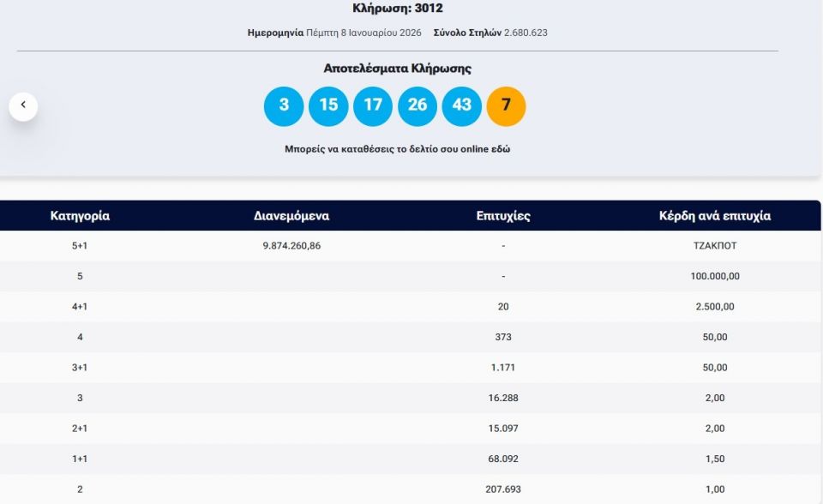
Task: Select the Κατηγορία column header
Action: point(81,215)
